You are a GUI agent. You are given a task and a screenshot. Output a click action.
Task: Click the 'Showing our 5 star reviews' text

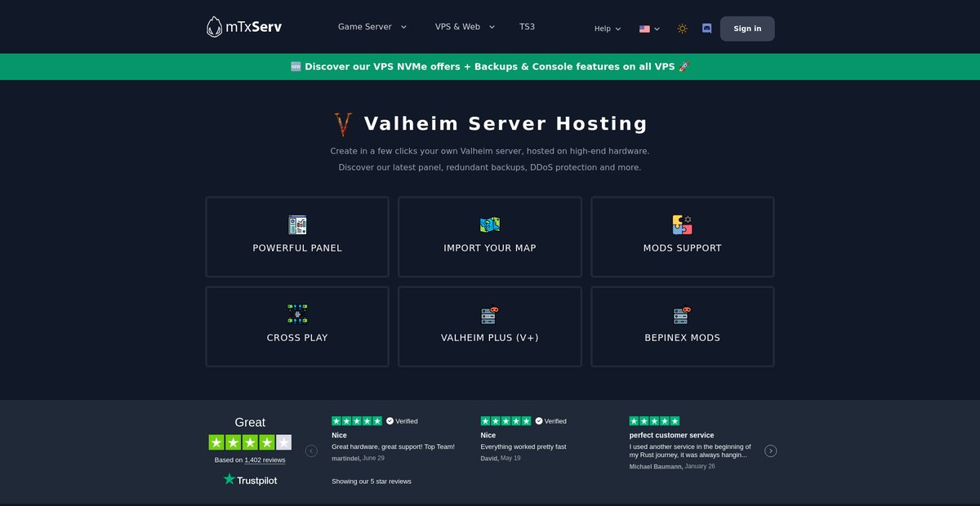point(372,482)
